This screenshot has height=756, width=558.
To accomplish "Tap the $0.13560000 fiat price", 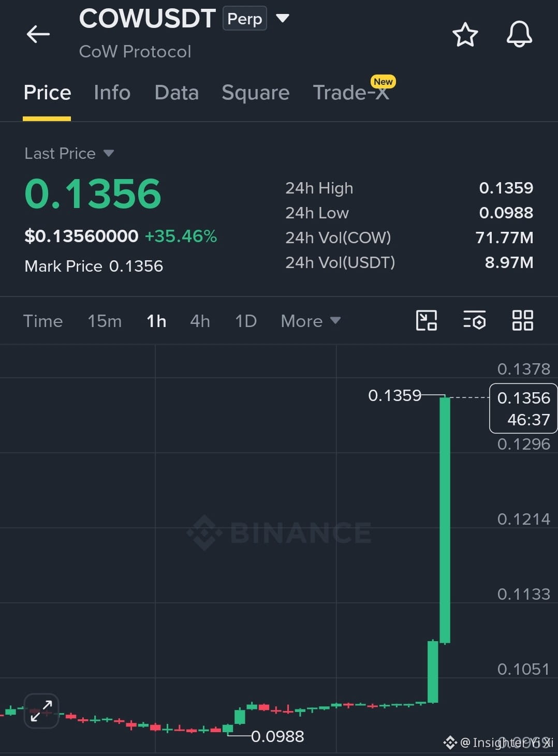I will 81,236.
